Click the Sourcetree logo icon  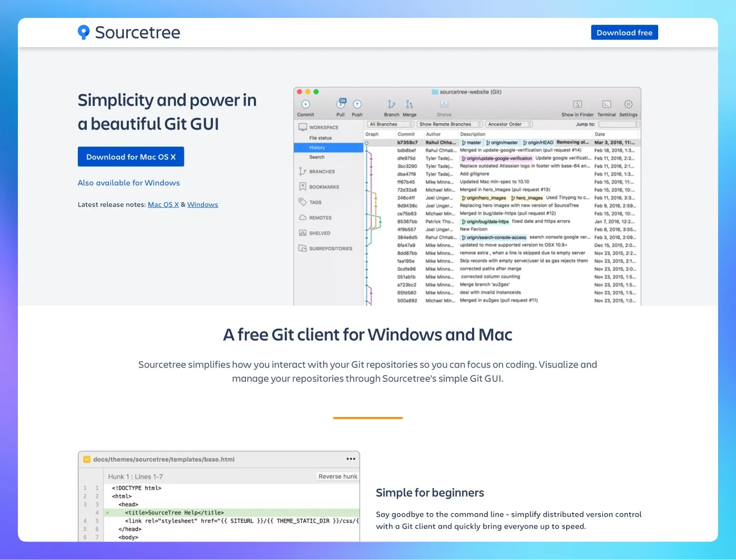(x=84, y=32)
